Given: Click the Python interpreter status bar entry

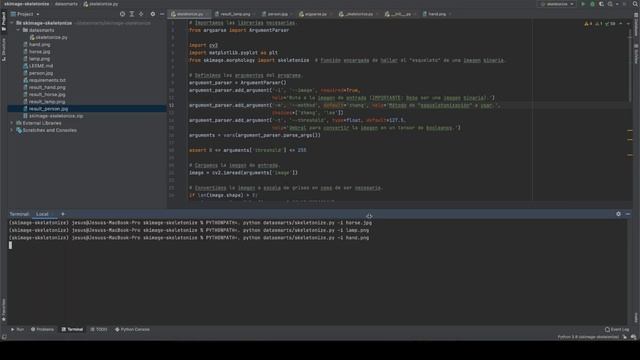Looking at the screenshot, I should 588,337.
